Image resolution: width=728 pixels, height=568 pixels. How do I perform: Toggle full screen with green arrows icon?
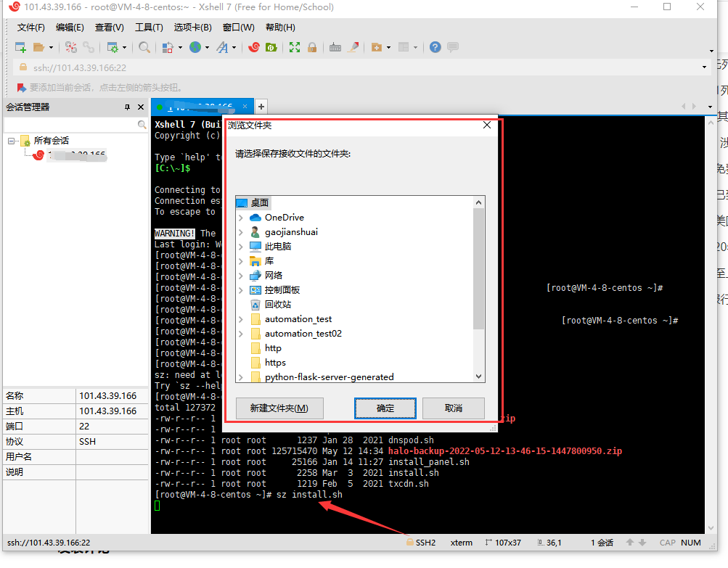[x=295, y=47]
